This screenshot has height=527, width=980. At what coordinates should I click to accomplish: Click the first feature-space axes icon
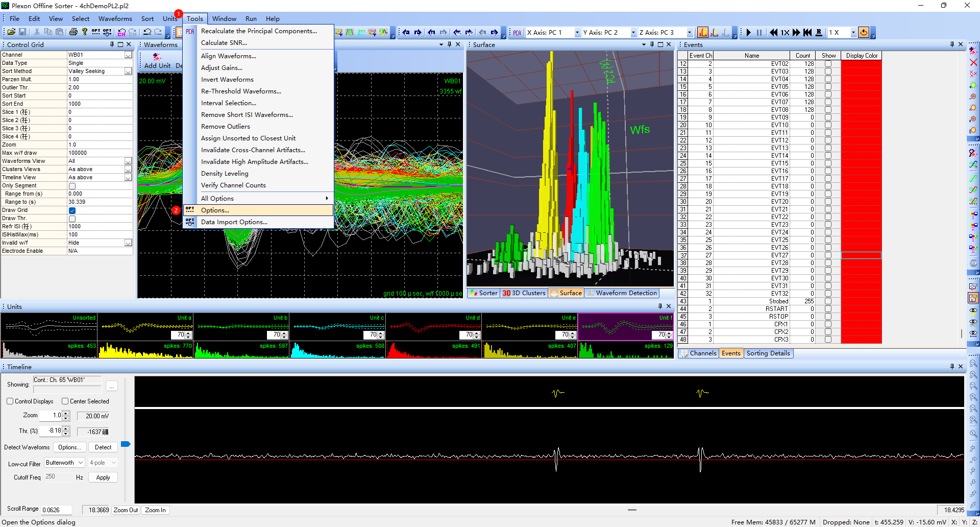[x=703, y=33]
